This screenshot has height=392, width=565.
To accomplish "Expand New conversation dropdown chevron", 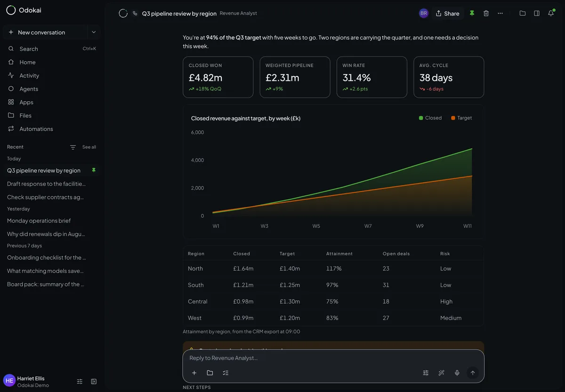I will pos(94,32).
